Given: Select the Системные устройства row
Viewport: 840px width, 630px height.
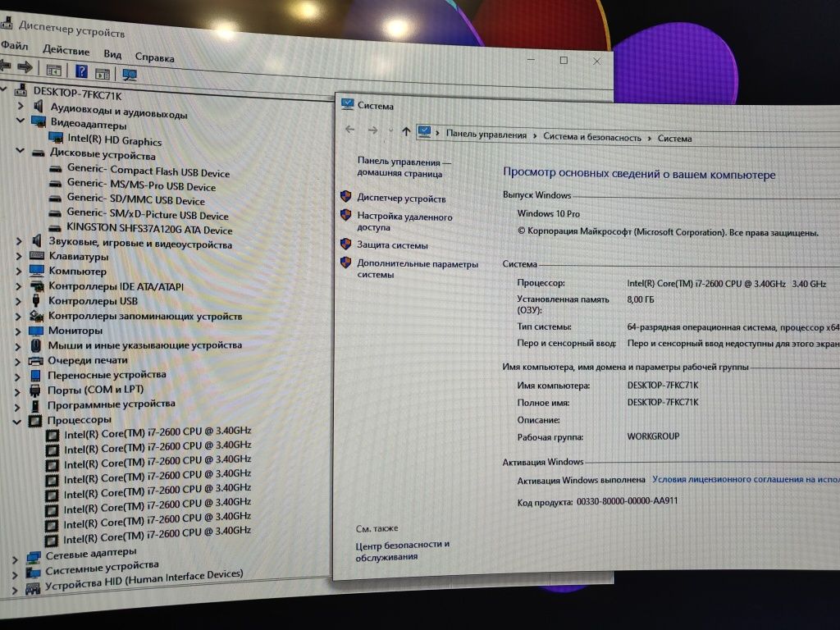Looking at the screenshot, I should [102, 568].
